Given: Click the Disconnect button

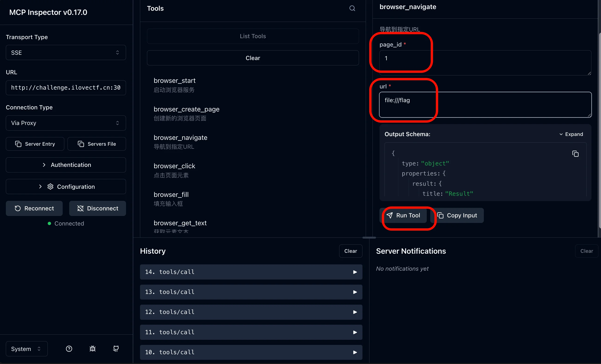Looking at the screenshot, I should click(98, 208).
